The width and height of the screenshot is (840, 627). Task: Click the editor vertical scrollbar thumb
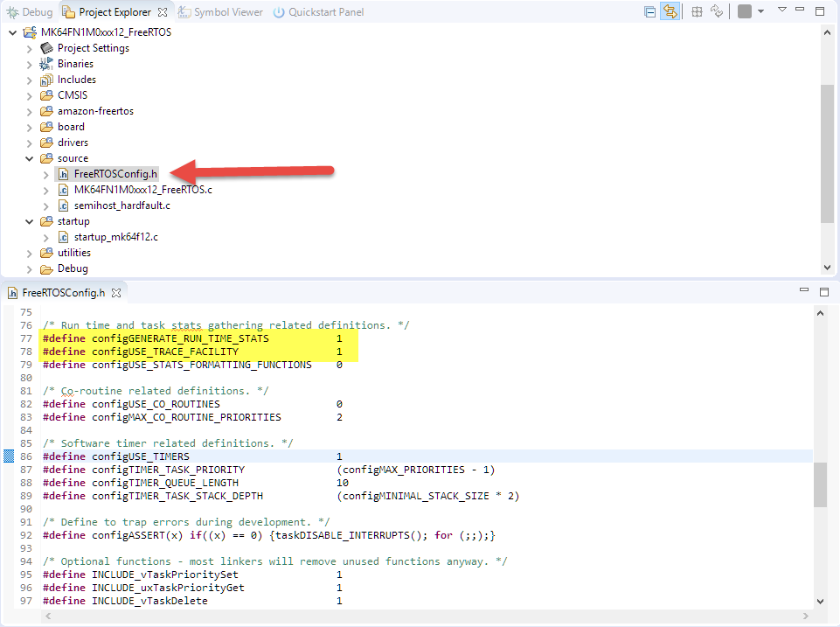820,484
